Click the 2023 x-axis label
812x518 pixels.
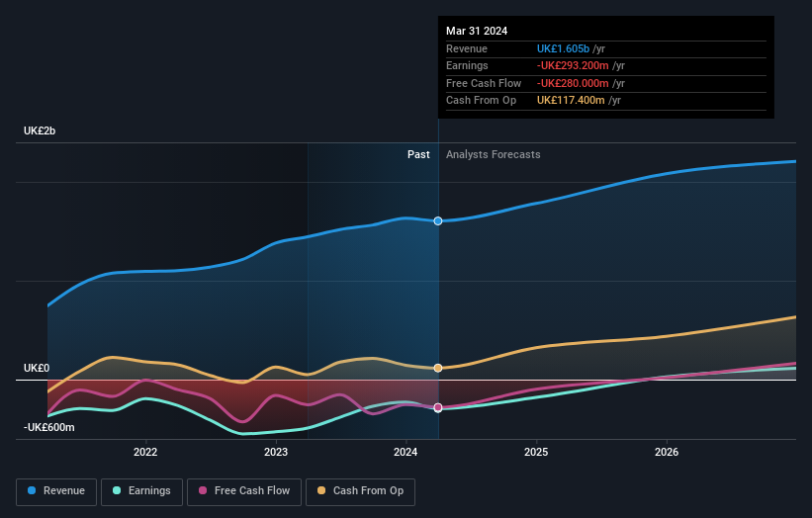coord(276,453)
